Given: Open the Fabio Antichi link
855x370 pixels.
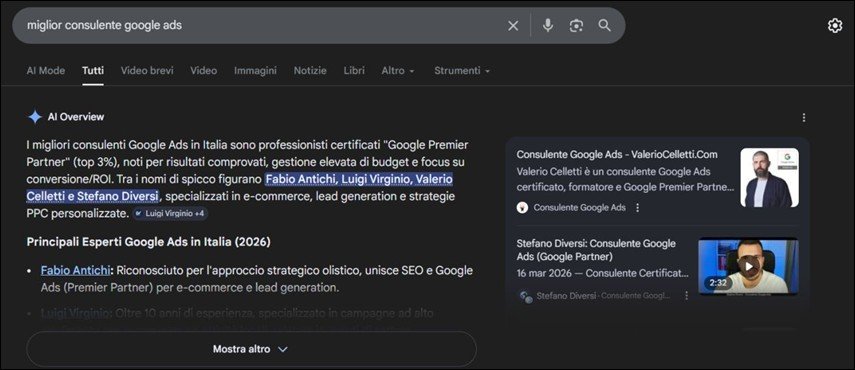Looking at the screenshot, I should tap(76, 270).
